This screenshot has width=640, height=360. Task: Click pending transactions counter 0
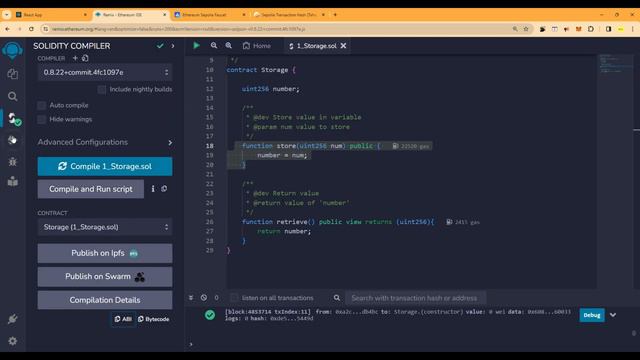[216, 298]
